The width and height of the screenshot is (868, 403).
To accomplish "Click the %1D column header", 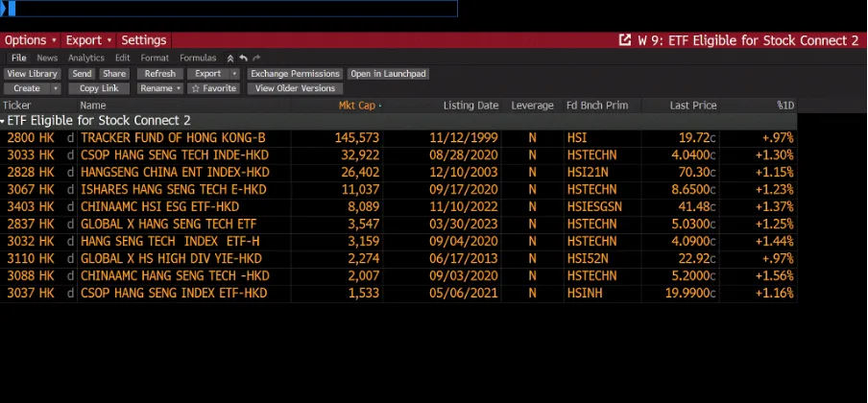I will [x=785, y=106].
